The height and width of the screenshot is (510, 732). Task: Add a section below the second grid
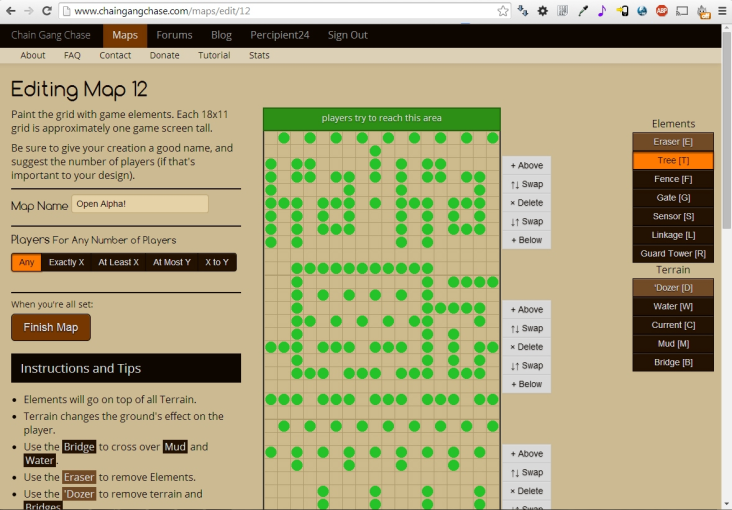[x=527, y=384]
